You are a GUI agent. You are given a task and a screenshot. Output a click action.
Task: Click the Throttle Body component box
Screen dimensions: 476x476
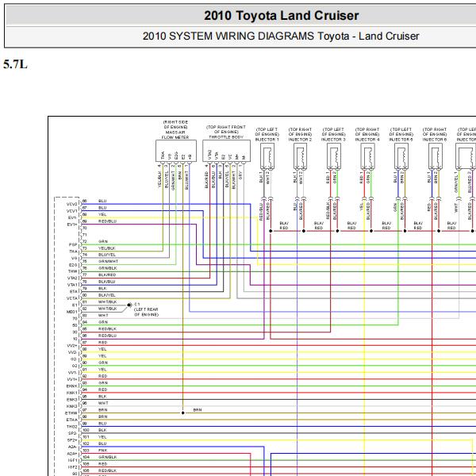(x=226, y=151)
